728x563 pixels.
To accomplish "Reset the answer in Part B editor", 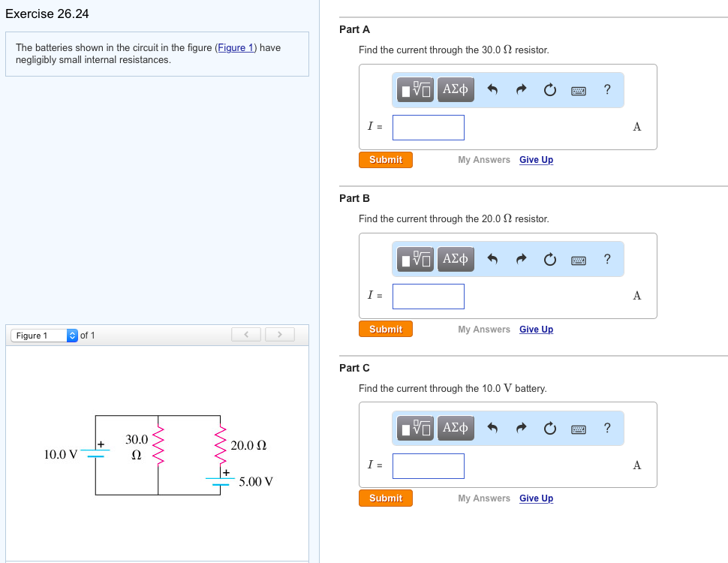I will point(550,259).
